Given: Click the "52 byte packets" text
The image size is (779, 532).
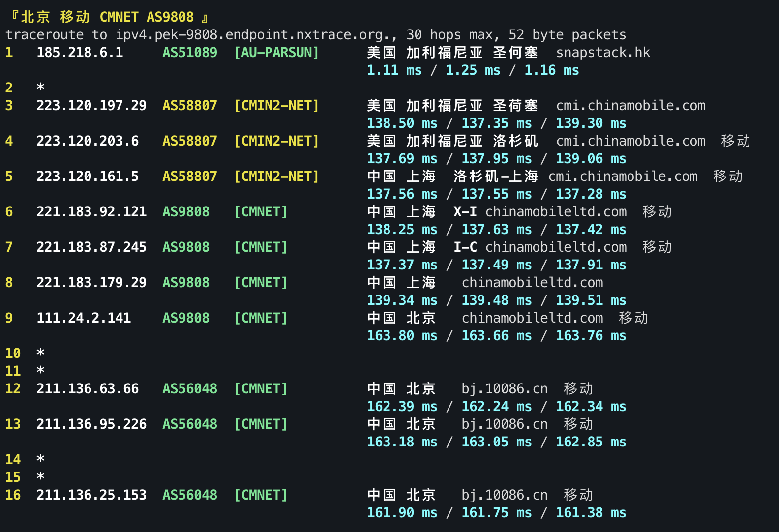Looking at the screenshot, I should pos(568,35).
